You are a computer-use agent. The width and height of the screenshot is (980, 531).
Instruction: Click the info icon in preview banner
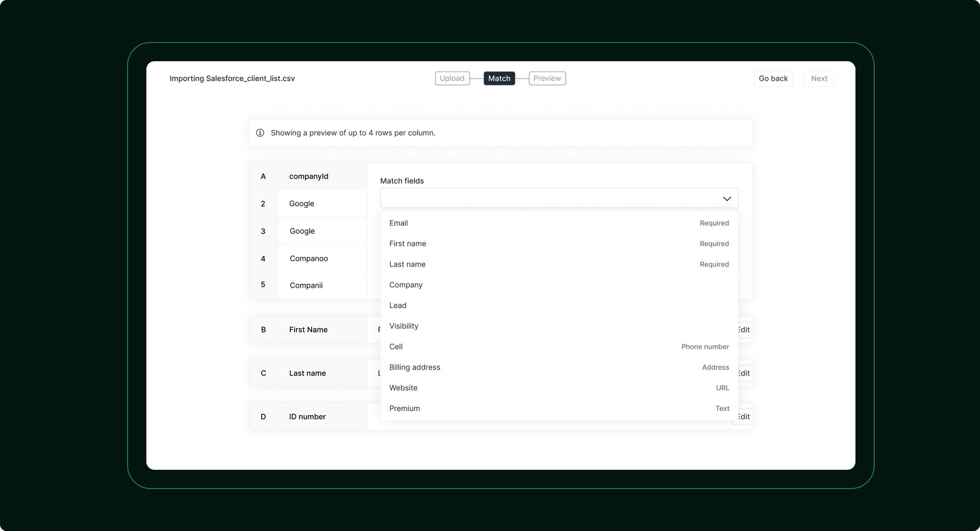pos(260,133)
